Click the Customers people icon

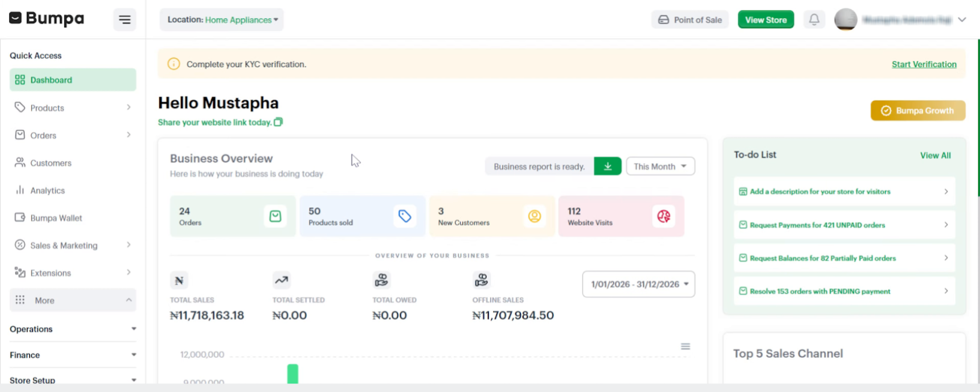point(20,163)
